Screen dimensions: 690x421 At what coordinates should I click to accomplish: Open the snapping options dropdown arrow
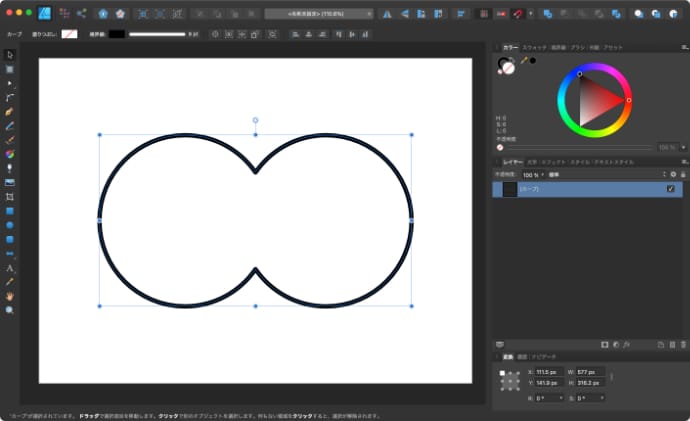point(530,14)
